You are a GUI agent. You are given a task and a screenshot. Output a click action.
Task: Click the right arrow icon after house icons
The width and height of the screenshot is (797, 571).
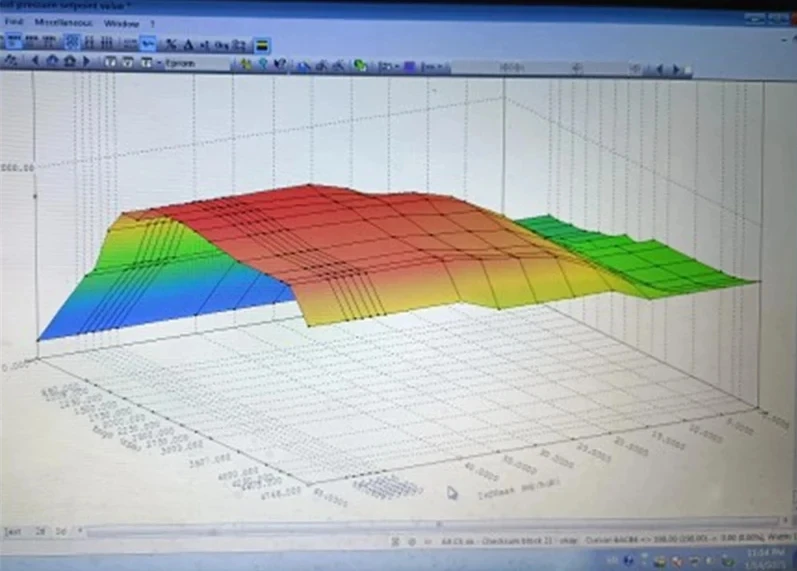pos(86,62)
